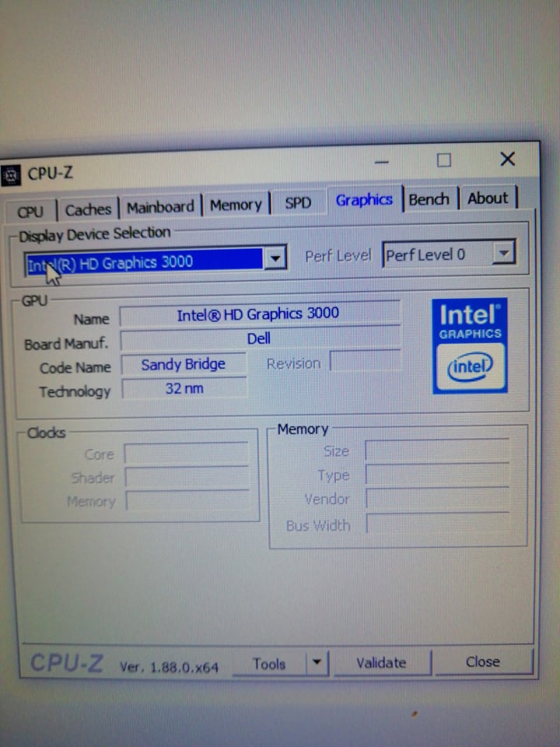Minimize the CPU-Z window
560x747 pixels.
coord(381,162)
